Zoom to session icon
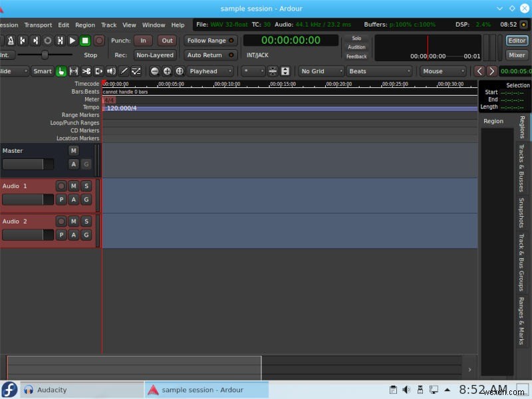 180,71
